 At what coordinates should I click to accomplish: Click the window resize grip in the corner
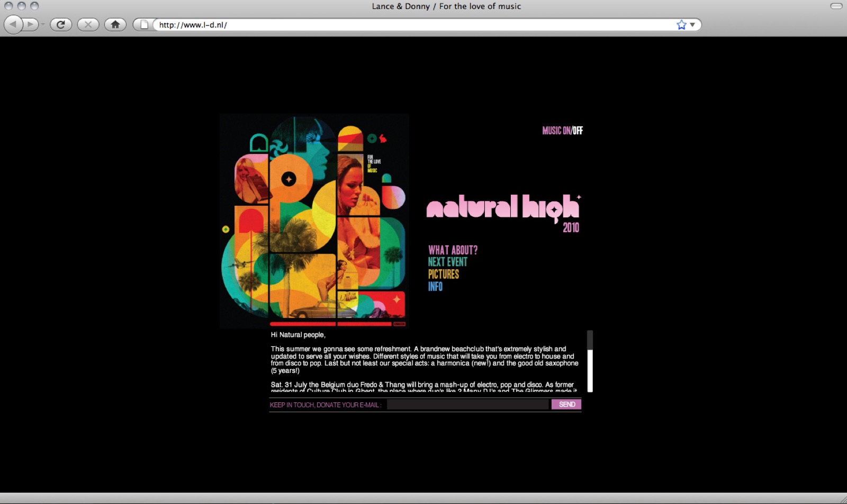point(843,499)
